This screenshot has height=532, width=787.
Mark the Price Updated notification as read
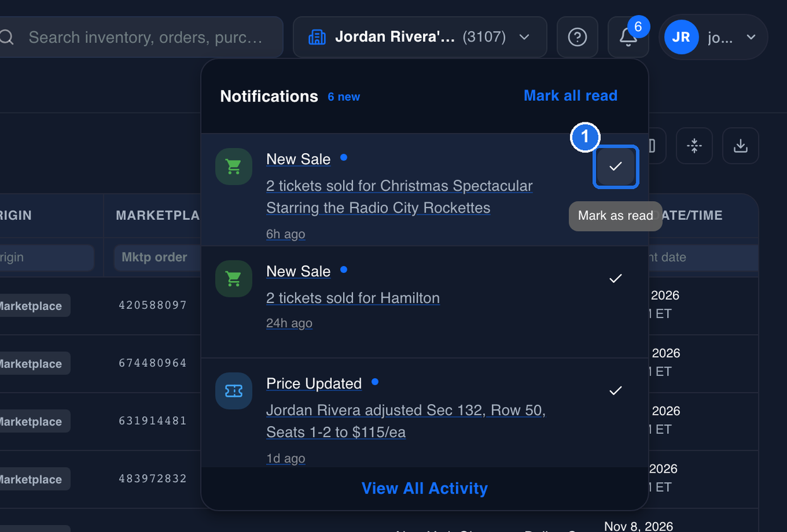click(x=615, y=391)
